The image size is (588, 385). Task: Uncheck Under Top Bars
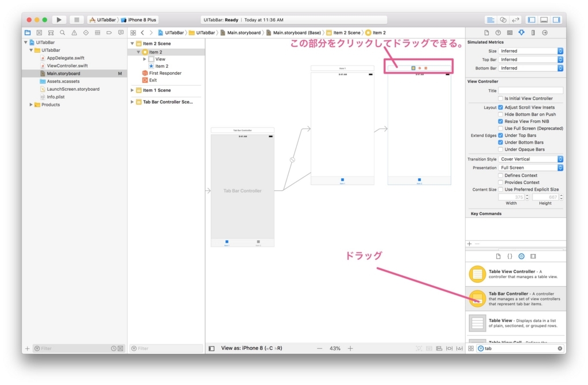500,136
